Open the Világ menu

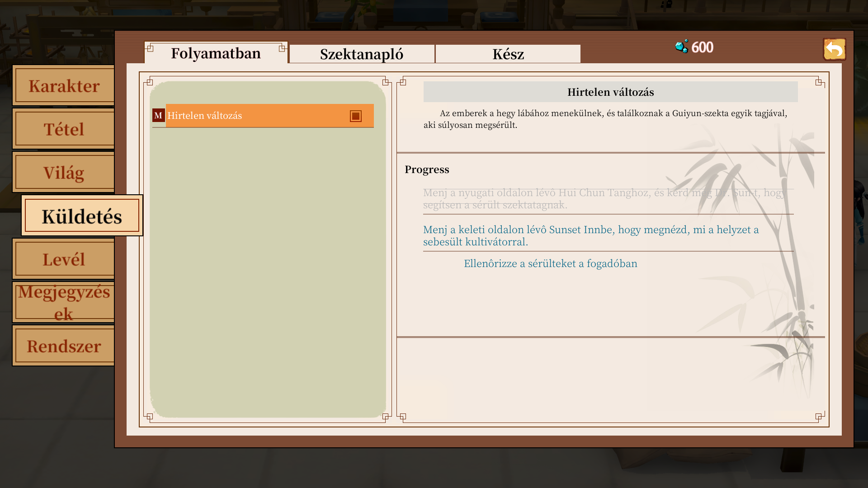point(64,173)
